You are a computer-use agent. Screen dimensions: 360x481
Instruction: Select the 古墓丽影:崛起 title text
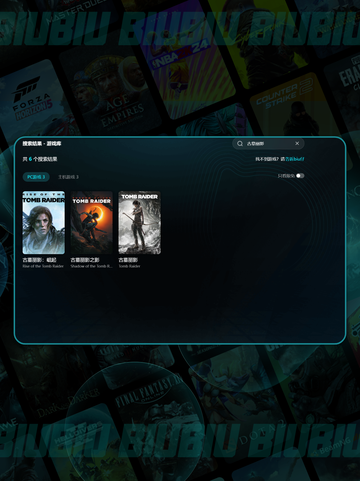(39, 260)
